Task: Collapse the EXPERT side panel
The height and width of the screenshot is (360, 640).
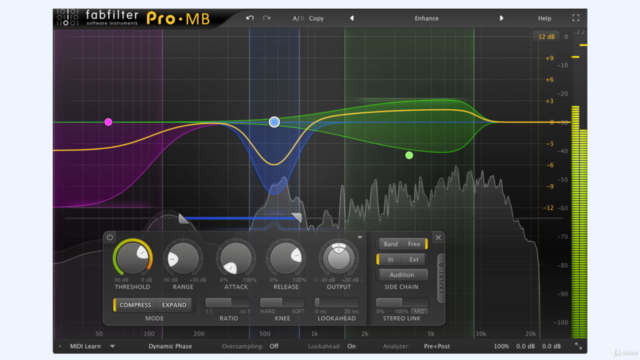Action: click(441, 278)
